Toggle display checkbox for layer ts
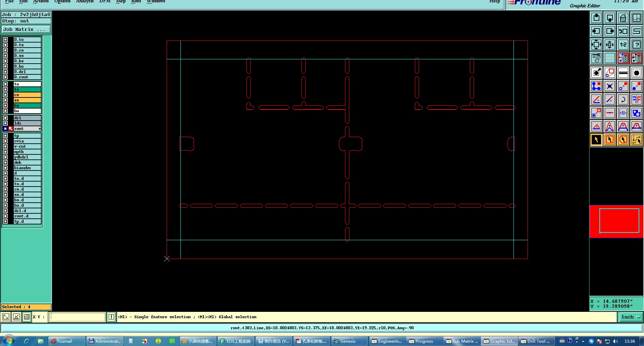 (x=5, y=89)
